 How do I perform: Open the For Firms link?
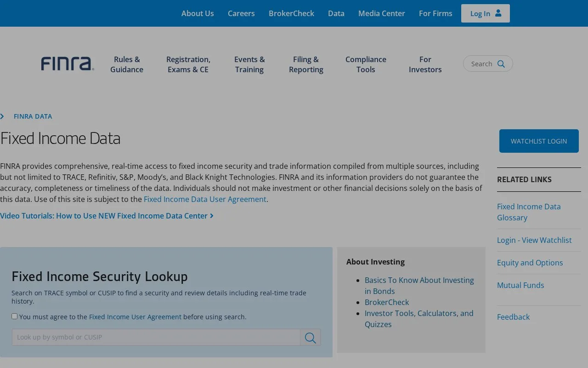click(435, 13)
